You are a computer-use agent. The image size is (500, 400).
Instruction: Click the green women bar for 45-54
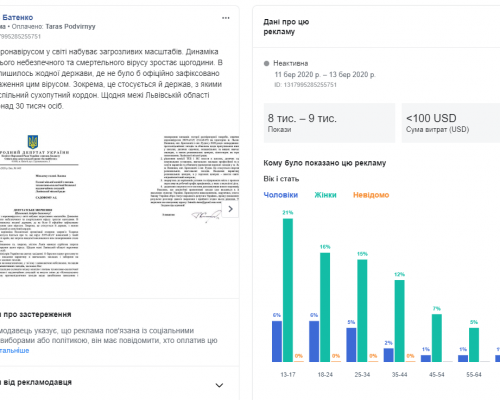tap(437, 338)
